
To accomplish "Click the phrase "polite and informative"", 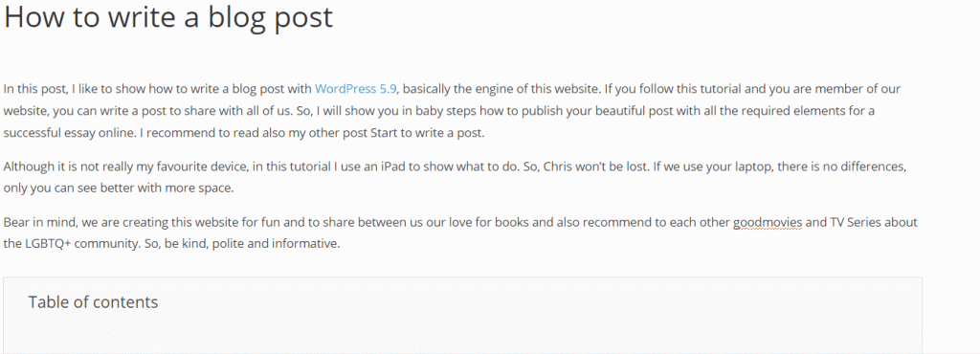I will pyautogui.click(x=276, y=243).
